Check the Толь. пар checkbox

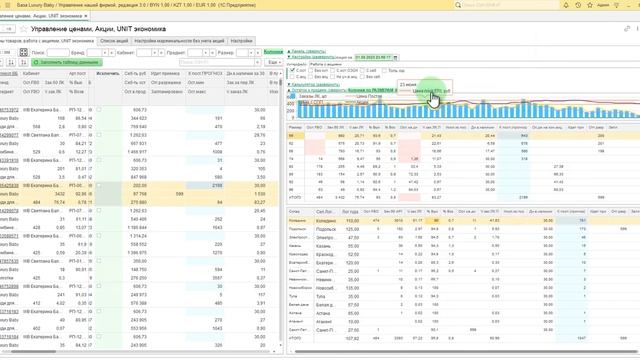click(x=384, y=70)
